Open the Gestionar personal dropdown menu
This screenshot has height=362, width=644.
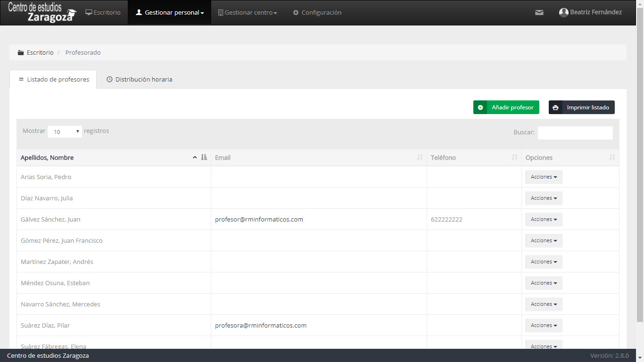(x=170, y=12)
